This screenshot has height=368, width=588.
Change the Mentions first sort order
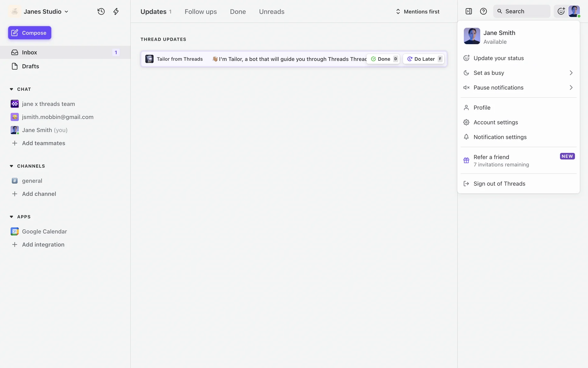click(x=418, y=12)
